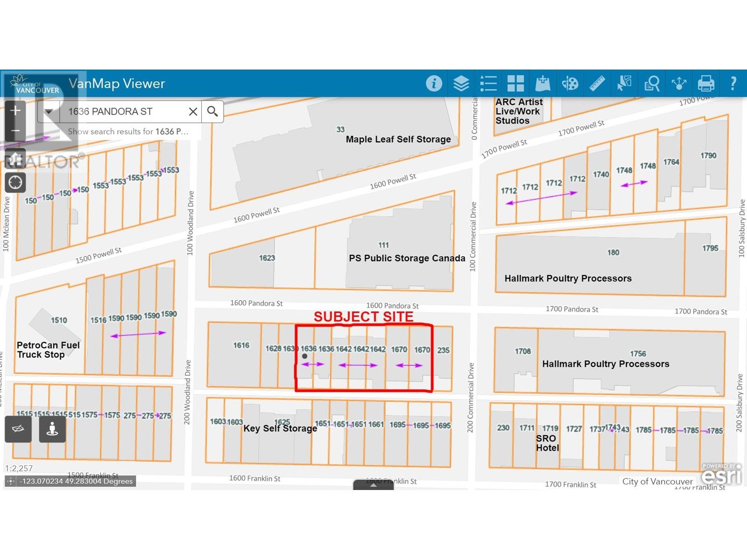Toggle the oblique view eye button

[x=18, y=429]
